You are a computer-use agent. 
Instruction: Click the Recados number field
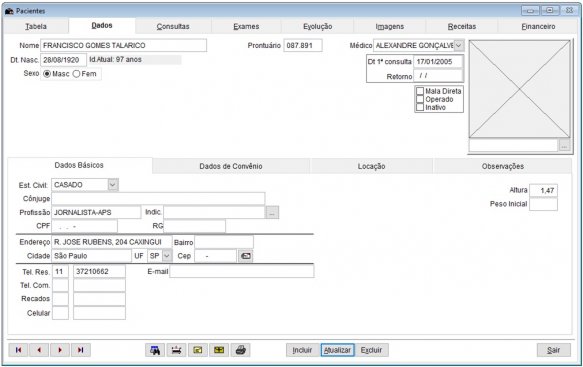pyautogui.click(x=99, y=299)
